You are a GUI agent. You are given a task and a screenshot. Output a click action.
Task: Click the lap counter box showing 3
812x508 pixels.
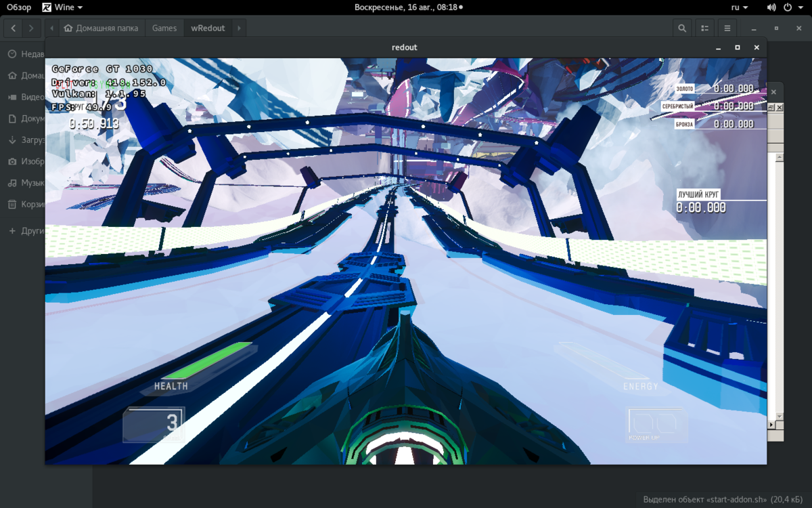point(154,425)
